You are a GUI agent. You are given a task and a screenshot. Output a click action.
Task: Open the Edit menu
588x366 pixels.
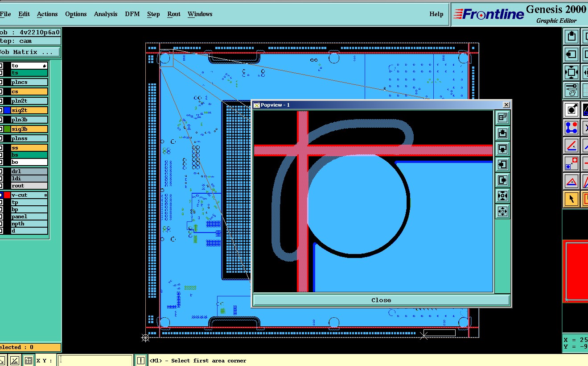[24, 14]
